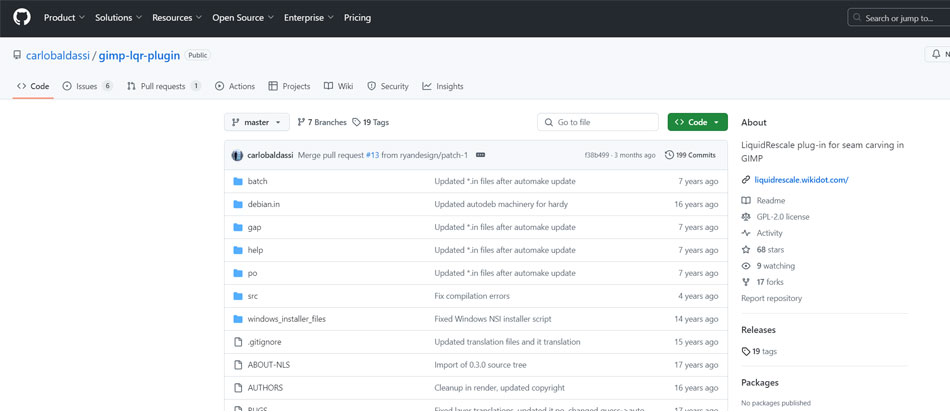Screen dimensions: 950x412
Task: Click the batch folder icon
Action: tap(238, 181)
